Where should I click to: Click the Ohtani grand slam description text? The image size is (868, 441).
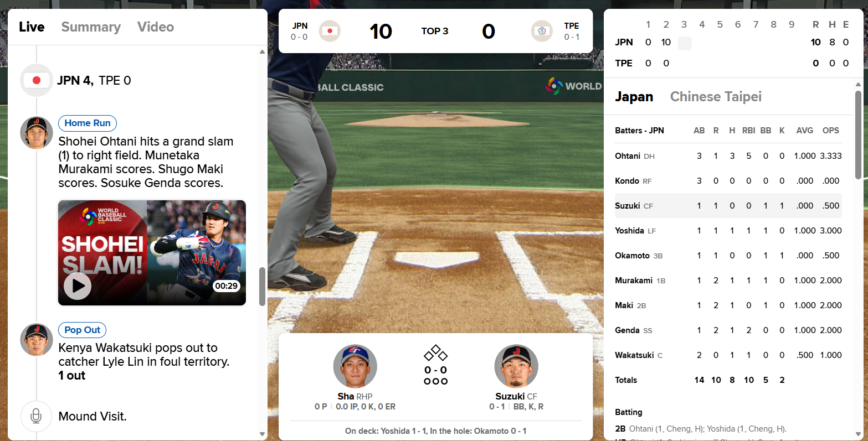(x=146, y=162)
